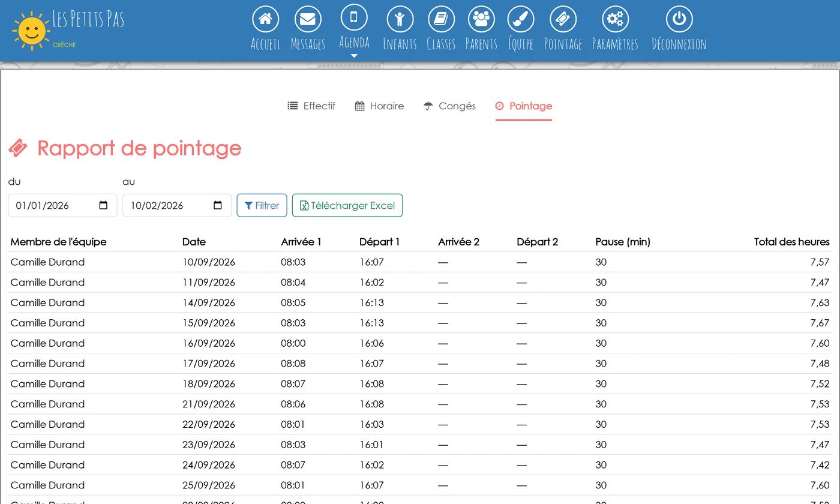Expand the Agenda submenu arrow
Screen dimensions: 840x504
[x=354, y=56]
